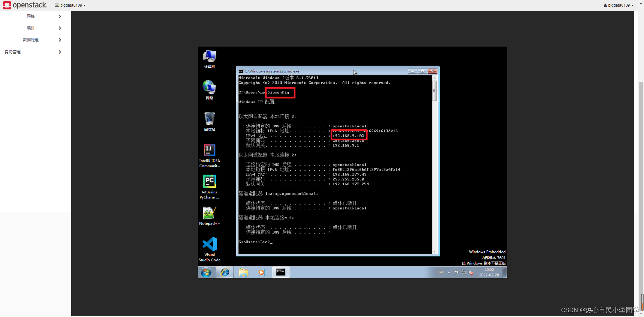This screenshot has height=317, width=644.
Task: Expand the 数据处理 sidebar section
Action: pos(36,40)
